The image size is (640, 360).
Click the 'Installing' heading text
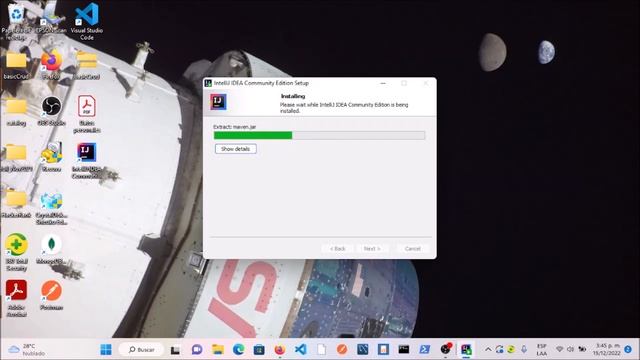point(293,96)
